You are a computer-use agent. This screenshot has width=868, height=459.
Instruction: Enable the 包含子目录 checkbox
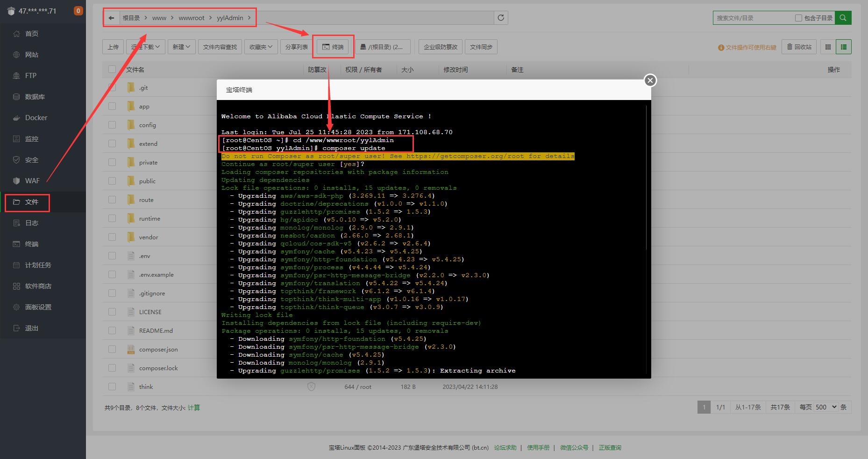[x=798, y=18]
